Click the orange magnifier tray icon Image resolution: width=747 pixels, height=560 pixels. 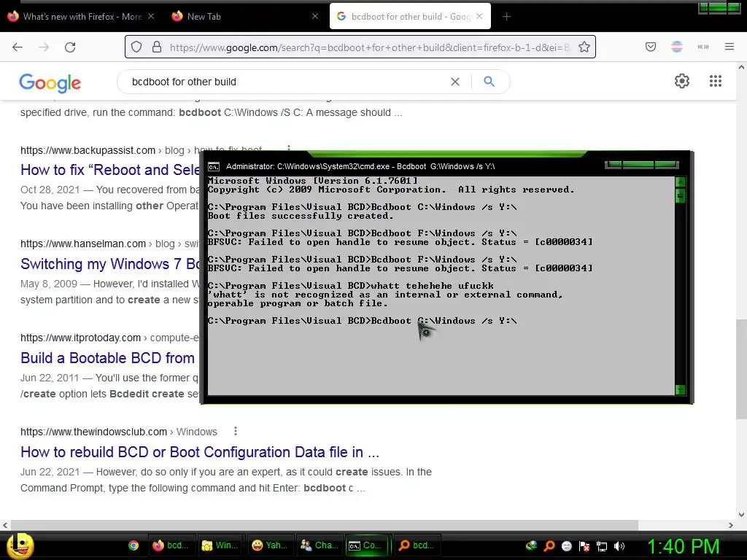coord(549,546)
